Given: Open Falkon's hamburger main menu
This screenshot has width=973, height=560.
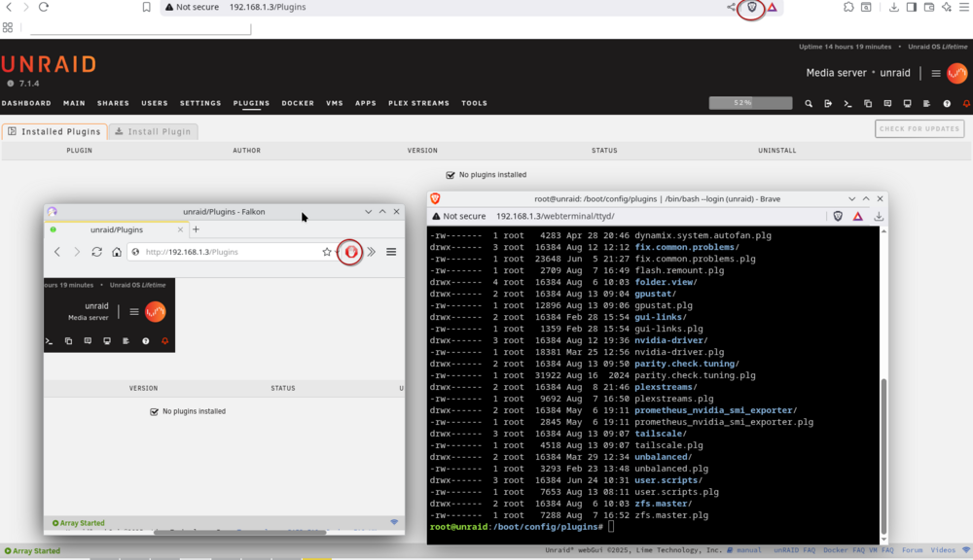Looking at the screenshot, I should tap(391, 252).
